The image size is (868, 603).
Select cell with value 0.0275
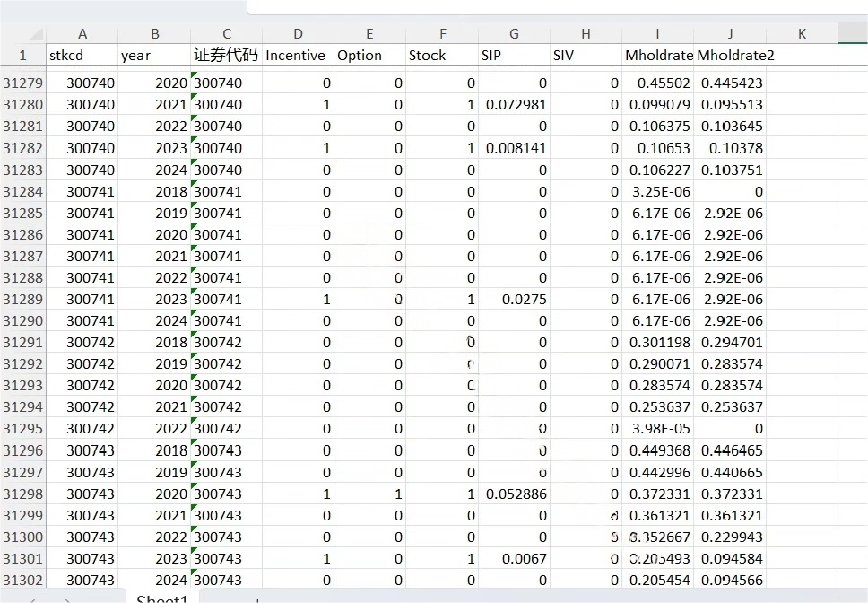[x=514, y=300]
